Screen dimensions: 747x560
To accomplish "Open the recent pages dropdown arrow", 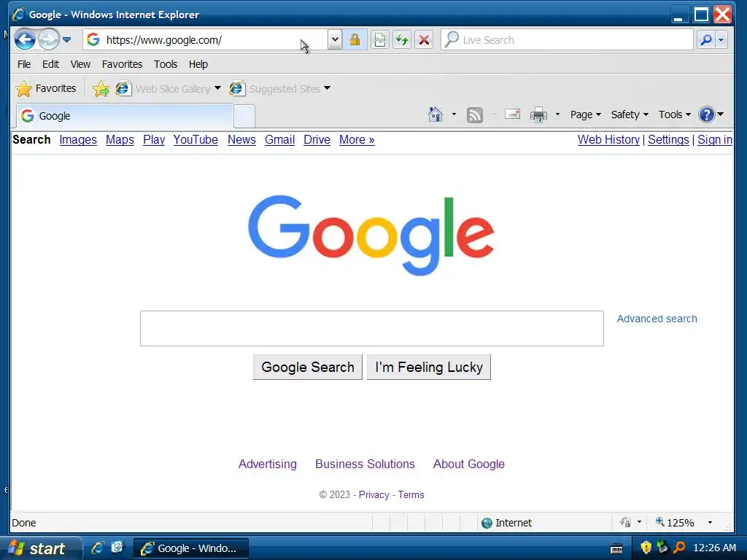I will [66, 39].
